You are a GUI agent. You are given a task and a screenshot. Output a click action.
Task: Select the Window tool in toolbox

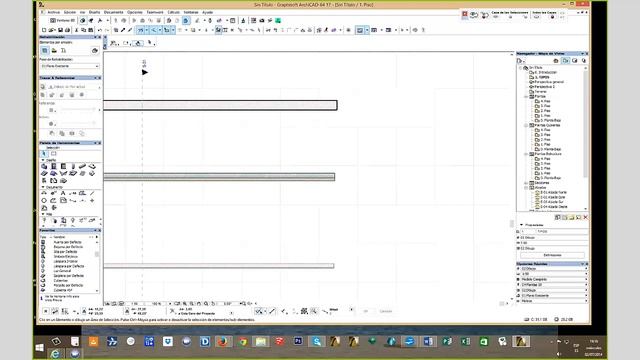[63, 167]
